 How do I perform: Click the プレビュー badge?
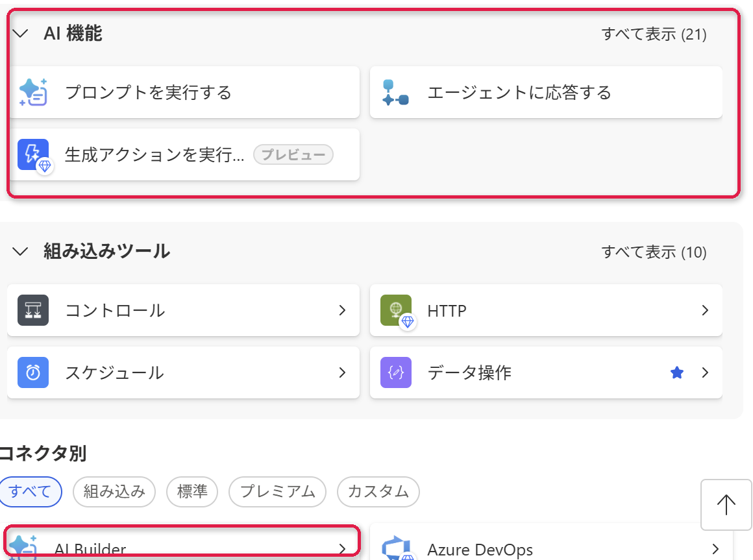click(x=293, y=154)
